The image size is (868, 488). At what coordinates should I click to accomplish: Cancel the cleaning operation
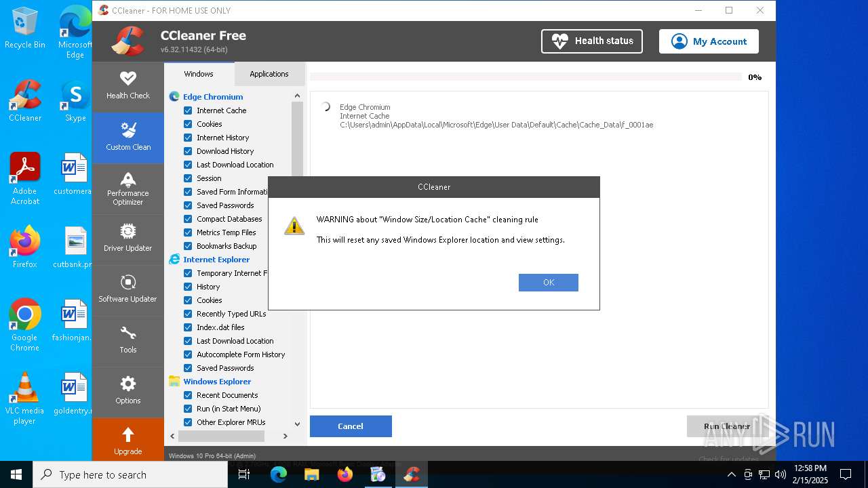[x=351, y=426]
